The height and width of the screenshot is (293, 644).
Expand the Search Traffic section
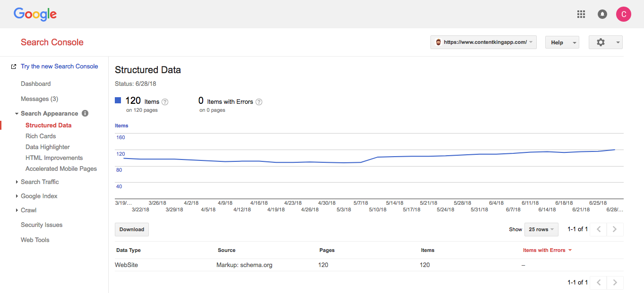tap(17, 182)
